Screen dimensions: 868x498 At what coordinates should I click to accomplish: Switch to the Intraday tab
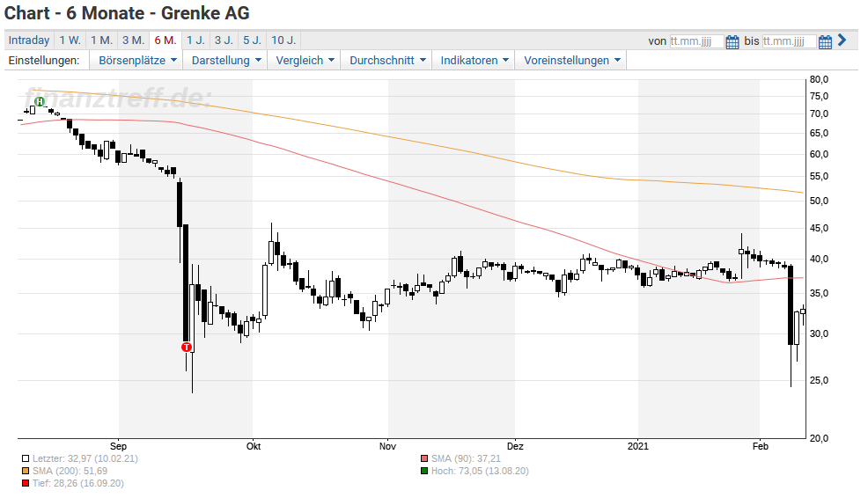click(x=29, y=40)
